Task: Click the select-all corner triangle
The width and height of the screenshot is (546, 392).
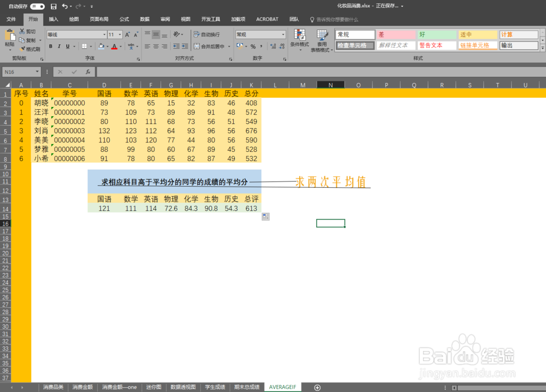Action: tap(7, 85)
